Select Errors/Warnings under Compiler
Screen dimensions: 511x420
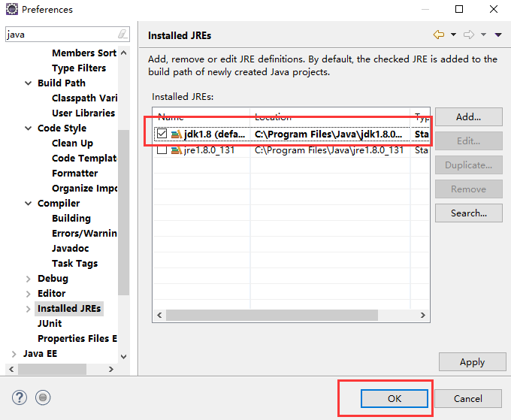coord(84,234)
